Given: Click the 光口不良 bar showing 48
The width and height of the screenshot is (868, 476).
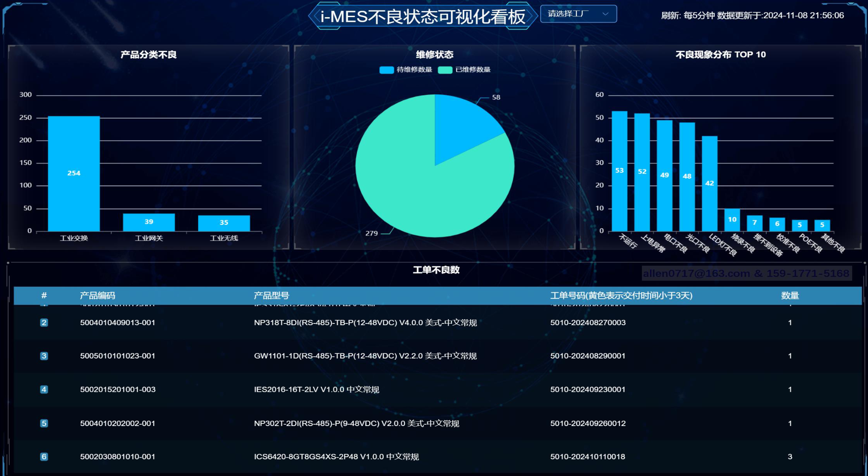Looking at the screenshot, I should point(687,177).
